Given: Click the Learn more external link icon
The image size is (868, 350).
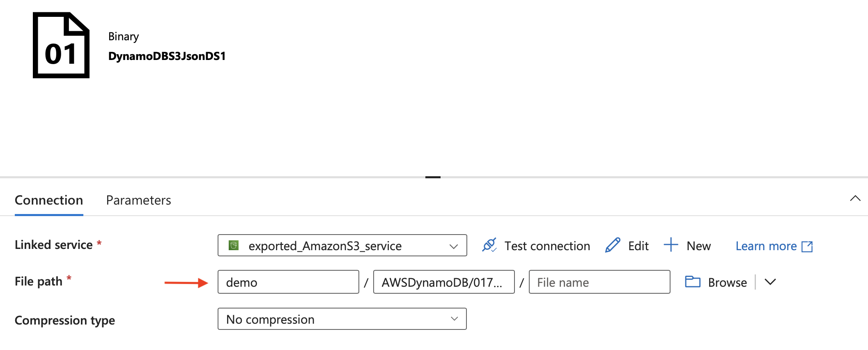Looking at the screenshot, I should pos(807,246).
